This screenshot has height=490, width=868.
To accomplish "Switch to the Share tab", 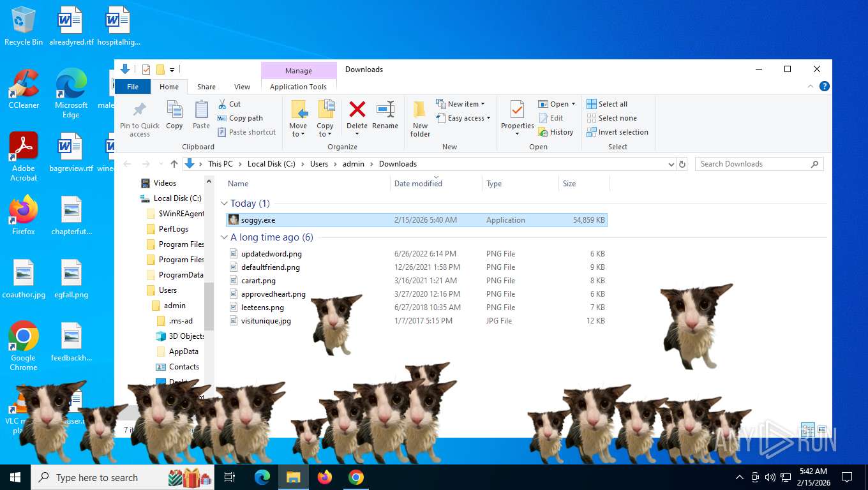I will 206,87.
